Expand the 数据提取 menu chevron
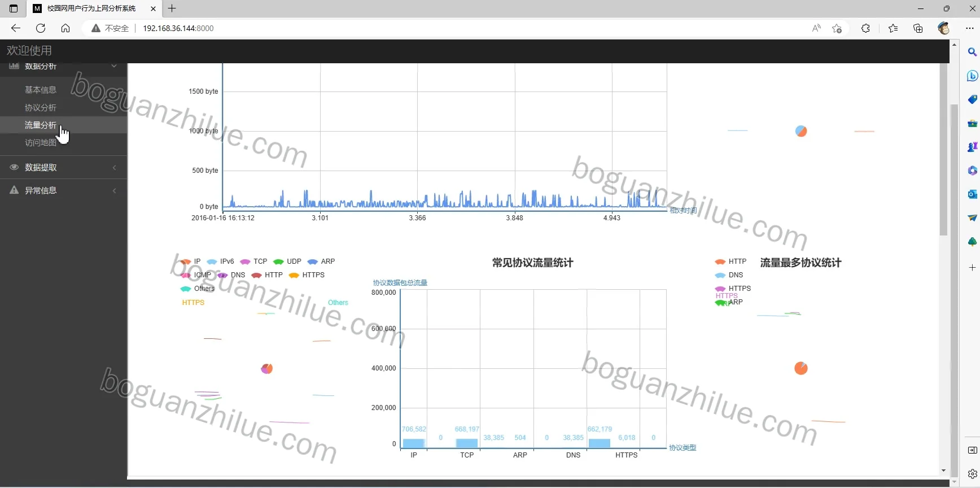The image size is (980, 488). point(114,167)
